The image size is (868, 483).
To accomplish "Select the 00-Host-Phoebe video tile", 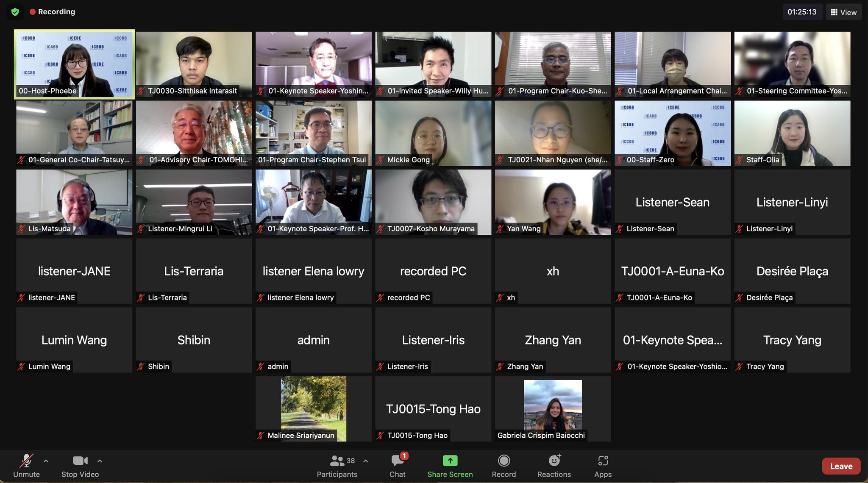I will 74,64.
